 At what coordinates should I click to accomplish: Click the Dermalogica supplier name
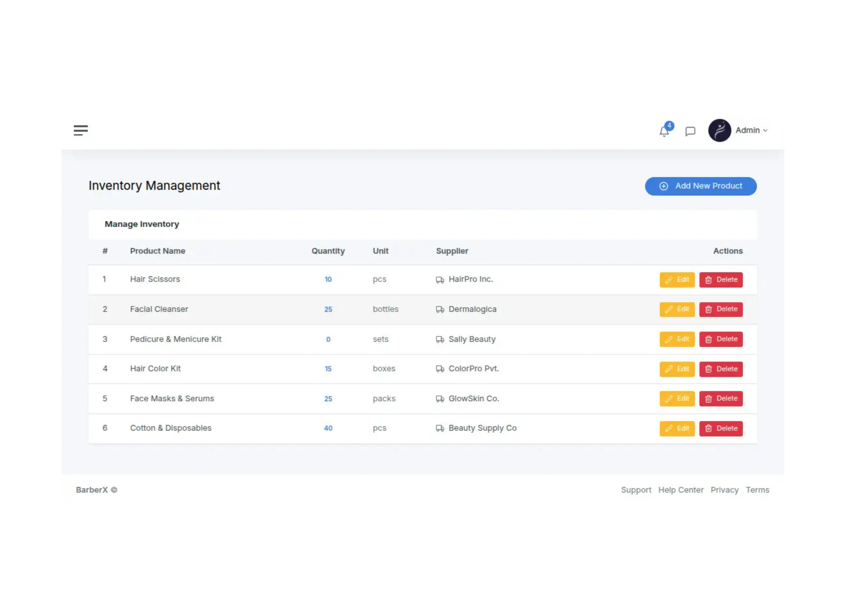[x=472, y=309]
